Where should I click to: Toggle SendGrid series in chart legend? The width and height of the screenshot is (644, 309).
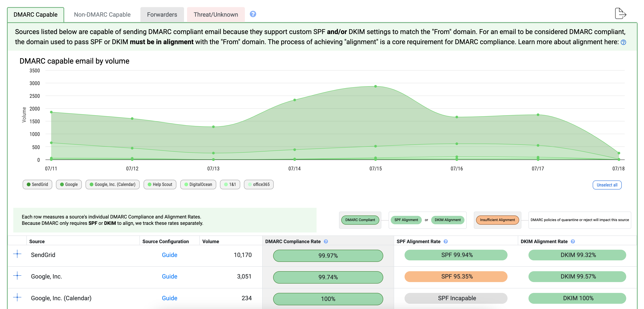[37, 184]
